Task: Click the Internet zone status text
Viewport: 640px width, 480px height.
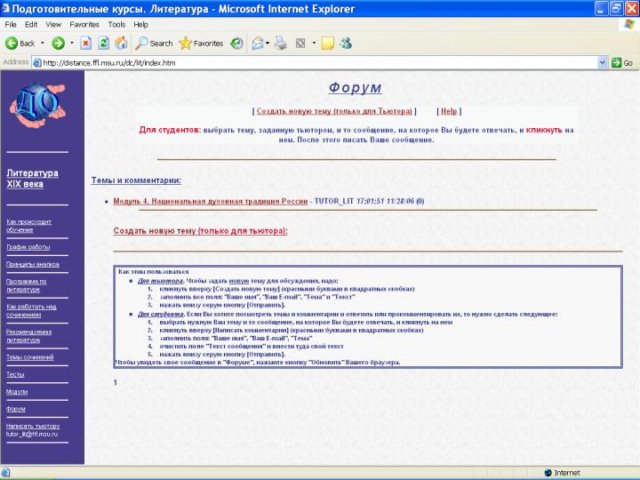Action: pos(567,473)
